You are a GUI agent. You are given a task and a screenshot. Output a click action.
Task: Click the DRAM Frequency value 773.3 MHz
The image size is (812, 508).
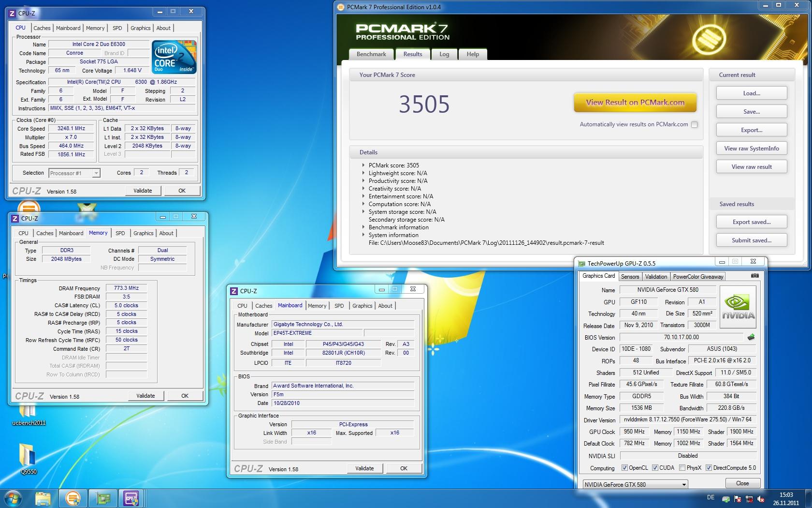(x=126, y=288)
